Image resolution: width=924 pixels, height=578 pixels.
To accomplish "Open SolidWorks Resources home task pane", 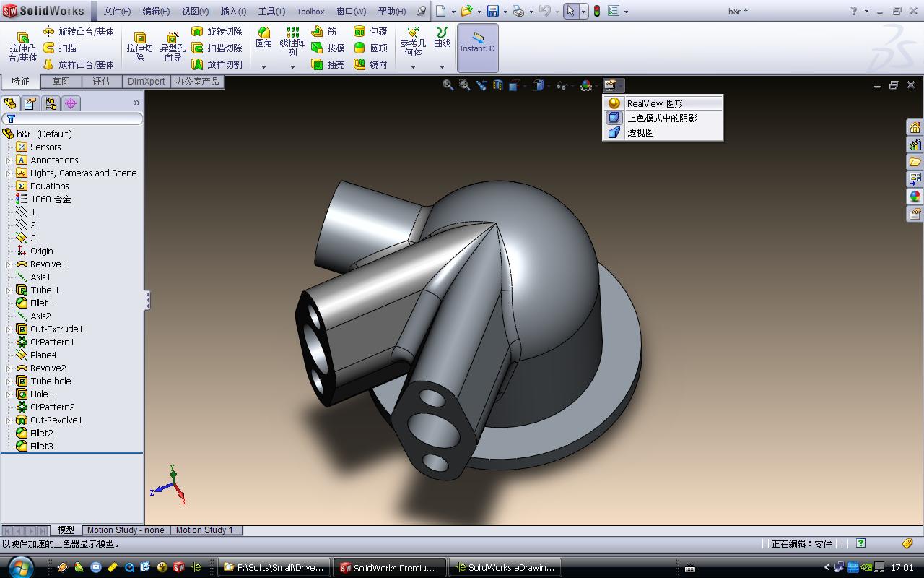I will pos(915,127).
